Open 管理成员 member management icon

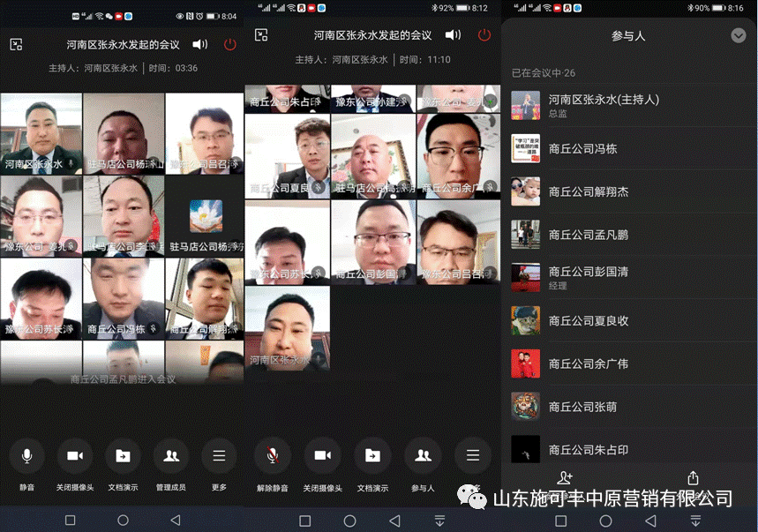(170, 455)
